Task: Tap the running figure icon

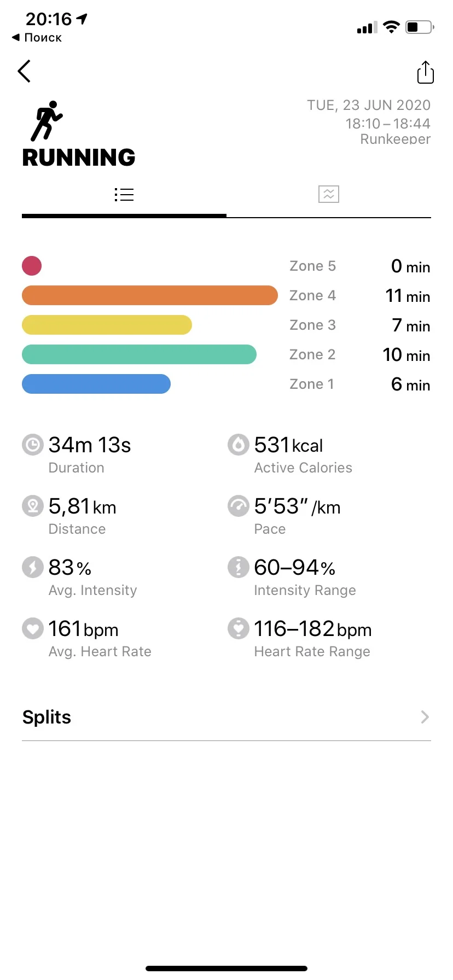Action: (x=47, y=121)
